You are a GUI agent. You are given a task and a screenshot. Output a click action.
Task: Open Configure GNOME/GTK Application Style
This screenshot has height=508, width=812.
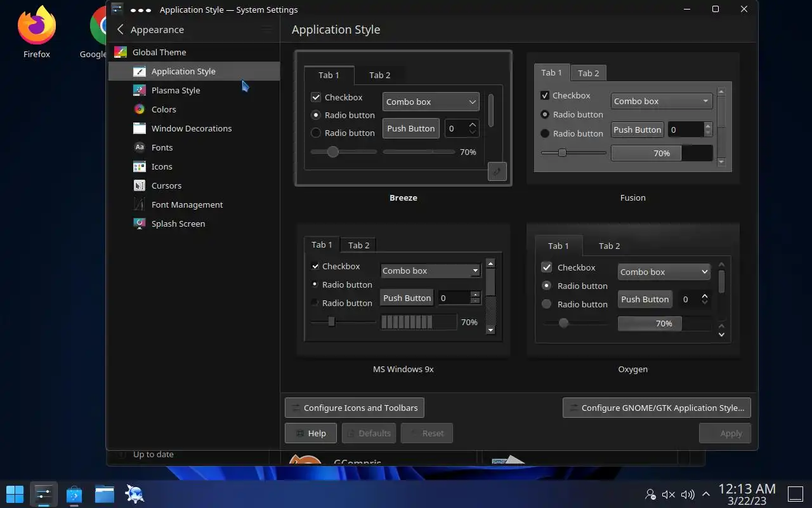coord(657,408)
